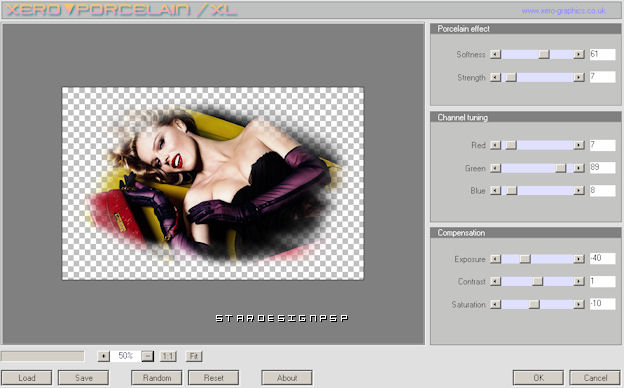The width and height of the screenshot is (624, 388).
Task: Click the Softness value input field
Action: coord(603,54)
